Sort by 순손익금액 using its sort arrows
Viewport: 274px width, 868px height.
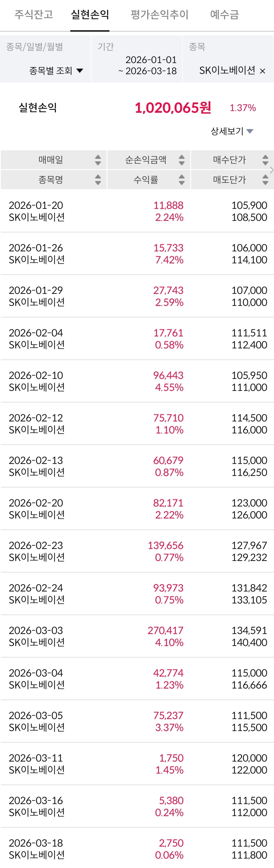[181, 160]
